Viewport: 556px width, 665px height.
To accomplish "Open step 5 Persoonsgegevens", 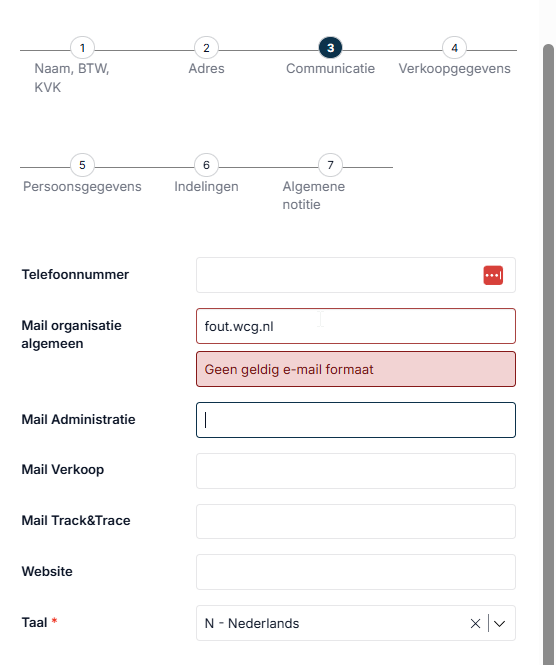I will coord(82,165).
